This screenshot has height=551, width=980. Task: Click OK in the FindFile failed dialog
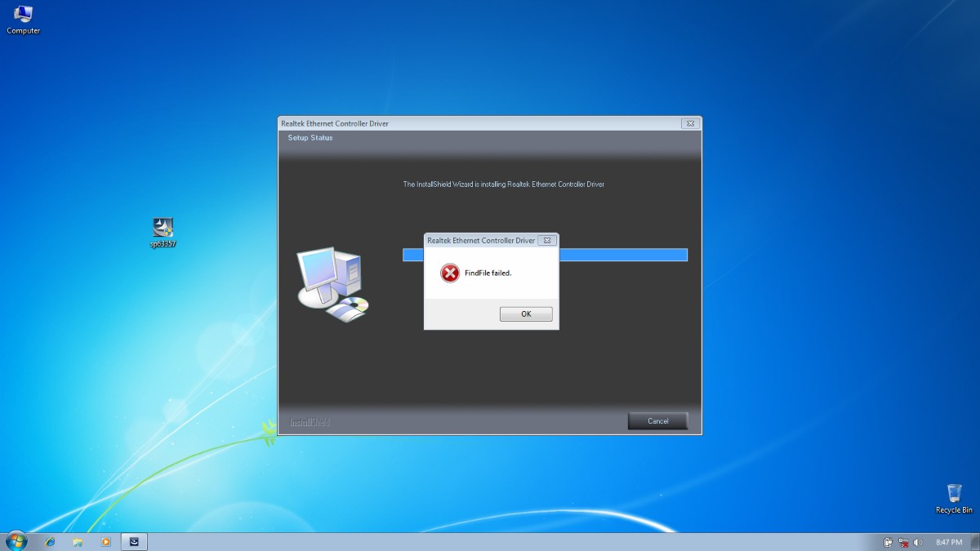pos(526,313)
